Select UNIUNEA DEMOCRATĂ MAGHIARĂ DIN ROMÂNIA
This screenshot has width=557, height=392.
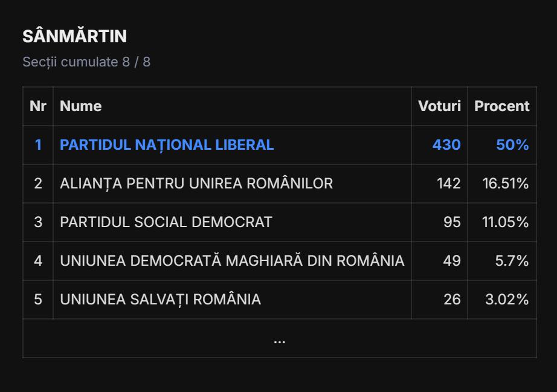[232, 261]
